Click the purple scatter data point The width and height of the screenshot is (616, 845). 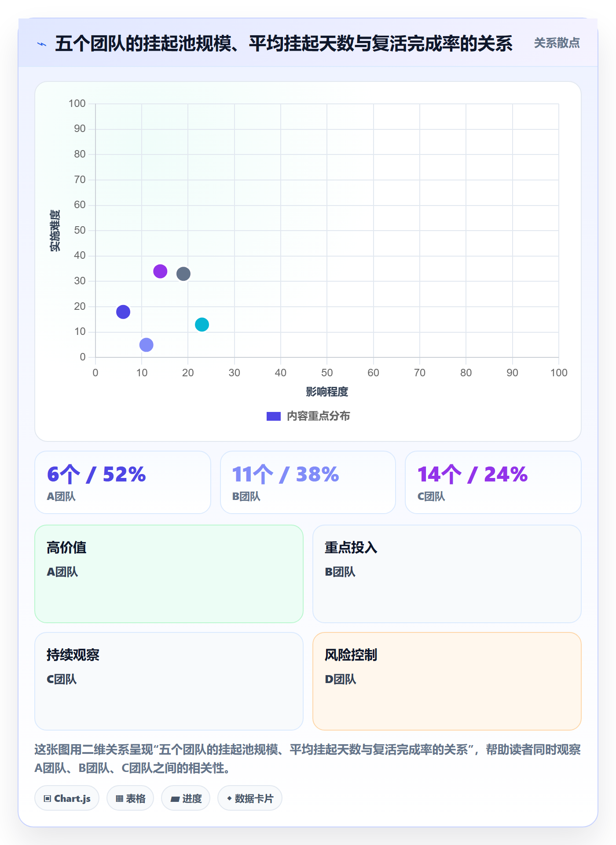tap(160, 271)
